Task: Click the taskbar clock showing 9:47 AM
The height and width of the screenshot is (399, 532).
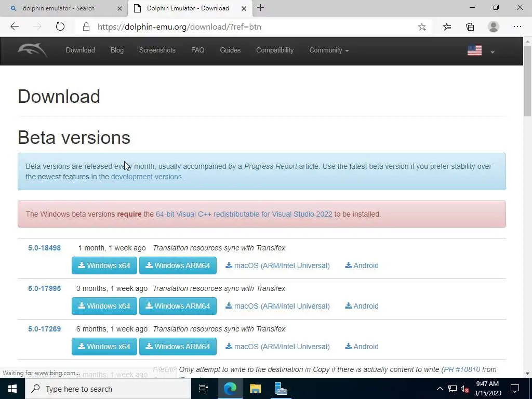Action: [487, 389]
